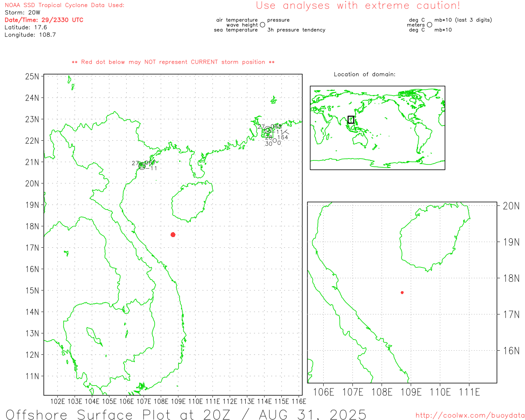Click the offshore buoy circle beside value 30

click(275, 141)
